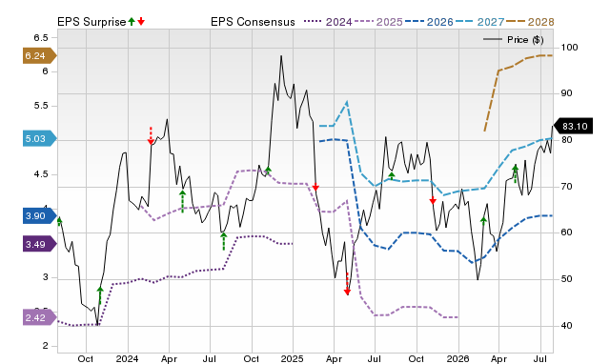The height and width of the screenshot is (364, 610).
Task: Select the red EPS surprise arrow near May 2025
Action: (x=347, y=284)
